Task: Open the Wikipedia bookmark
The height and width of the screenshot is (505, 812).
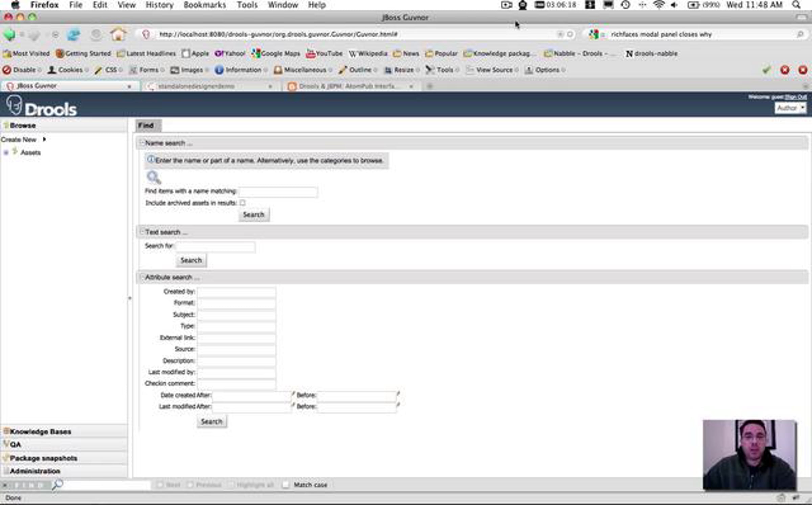Action: [368, 53]
